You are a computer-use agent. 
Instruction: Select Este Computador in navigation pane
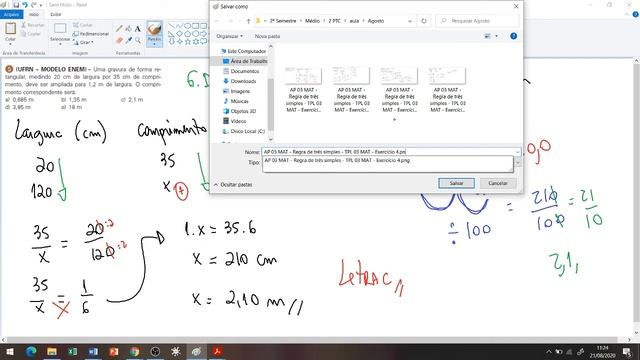243,51
